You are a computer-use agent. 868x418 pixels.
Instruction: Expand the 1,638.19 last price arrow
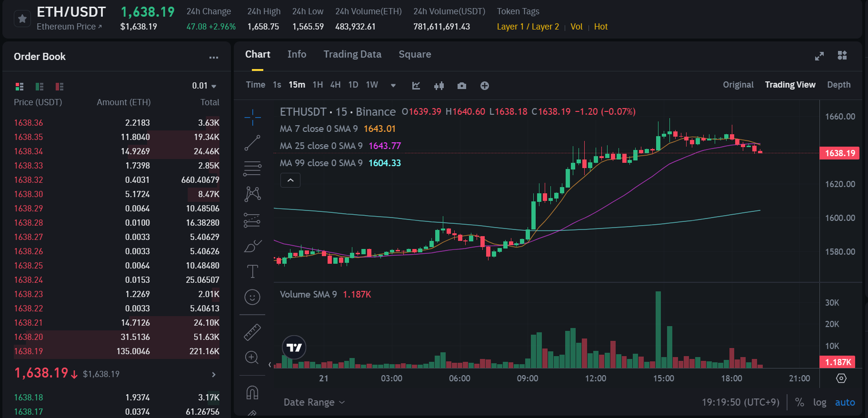(214, 375)
